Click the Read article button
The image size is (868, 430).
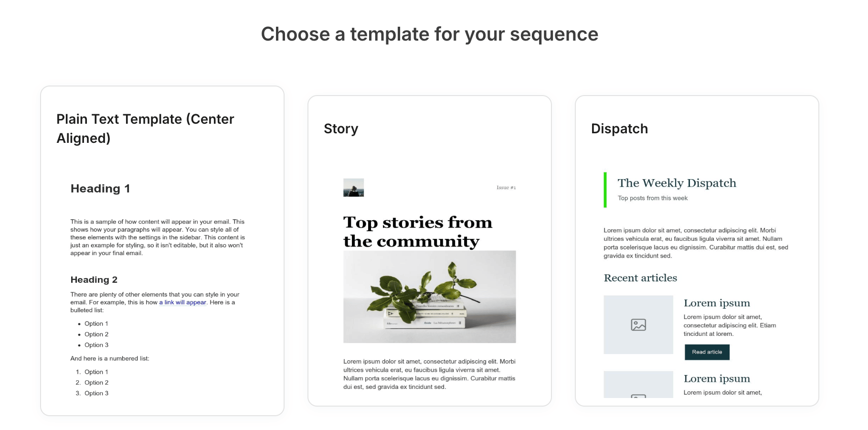(x=707, y=352)
